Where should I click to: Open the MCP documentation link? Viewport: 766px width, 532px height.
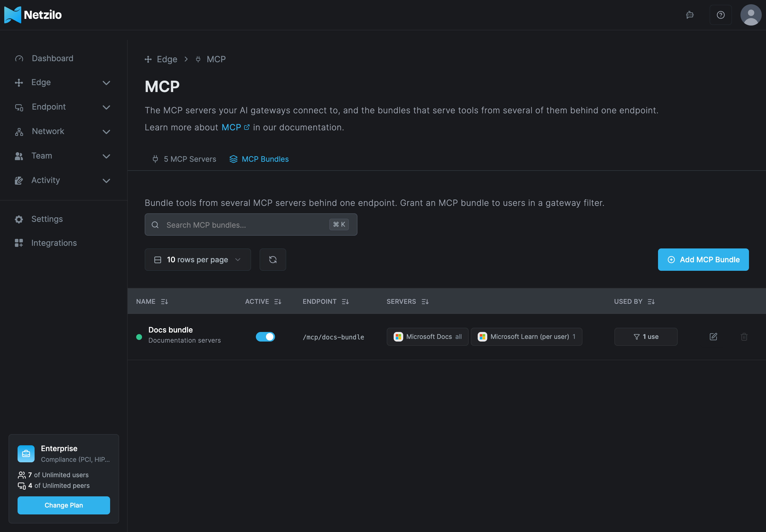tap(235, 127)
